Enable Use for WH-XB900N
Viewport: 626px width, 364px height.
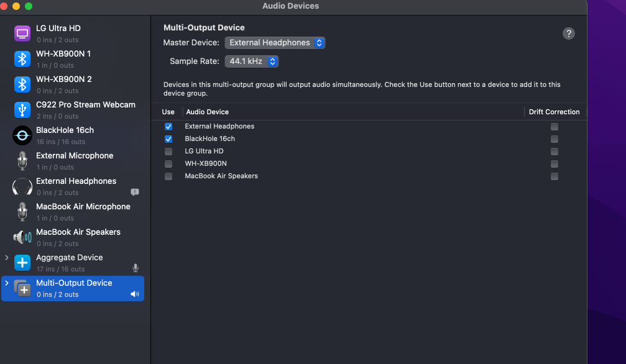coord(168,164)
